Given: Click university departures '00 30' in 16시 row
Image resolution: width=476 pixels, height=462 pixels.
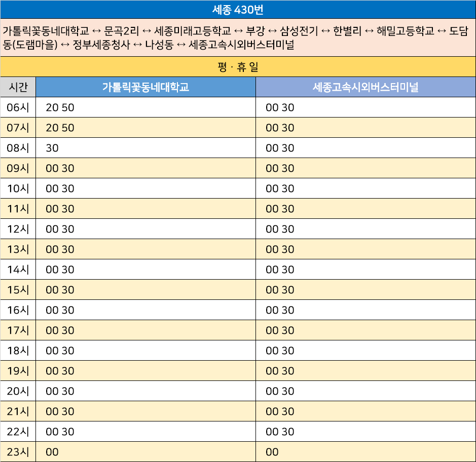Looking at the screenshot, I should pyautogui.click(x=60, y=311).
